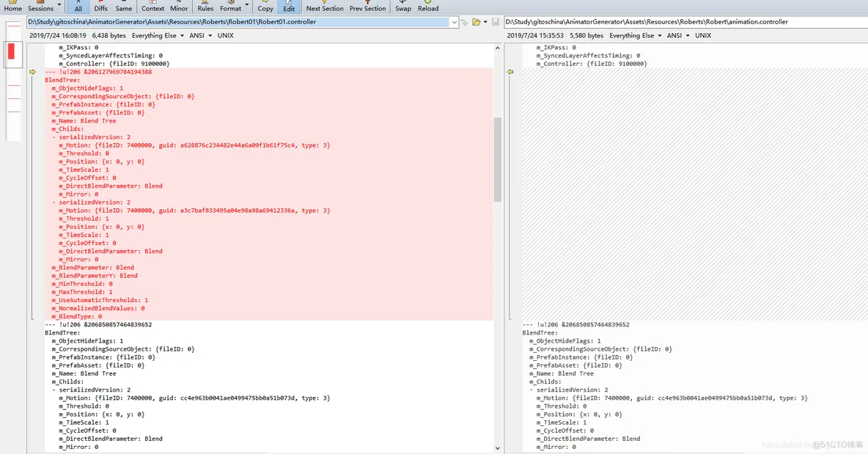The image size is (868, 454).
Task: Click the 'm_UseAutomaticThresholds: 1' line
Action: point(100,300)
